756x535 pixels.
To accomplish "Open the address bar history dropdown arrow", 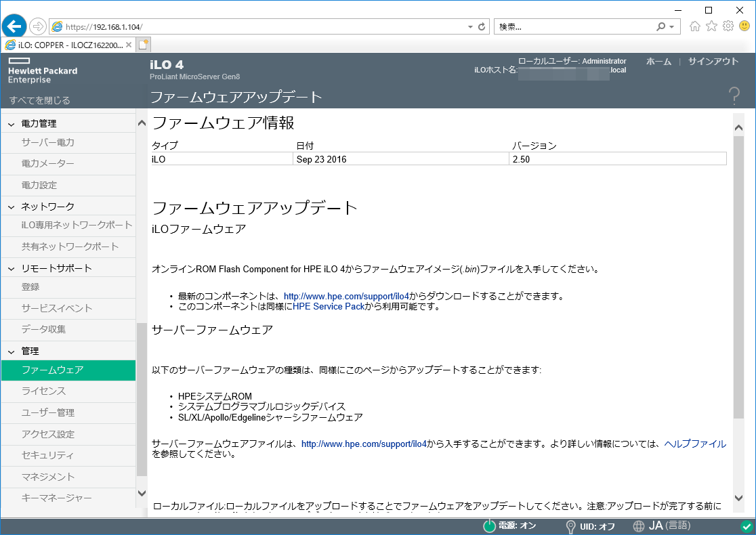I will 470,27.
